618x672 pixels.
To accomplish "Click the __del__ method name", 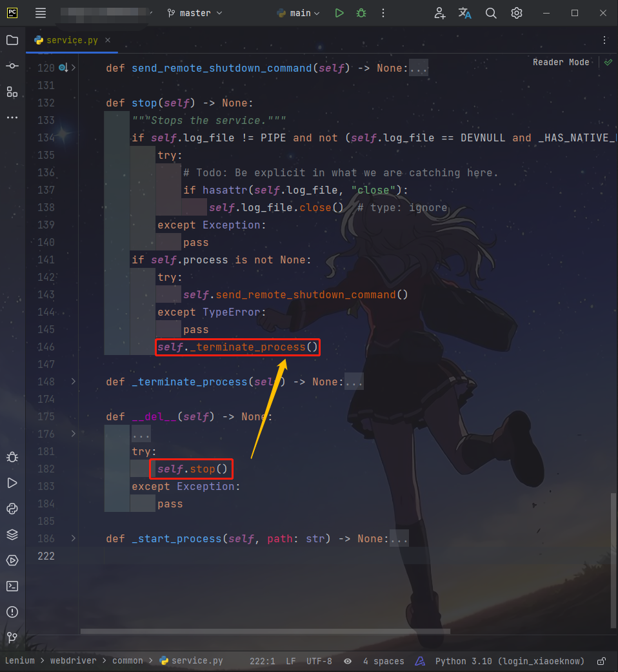I will (x=154, y=416).
